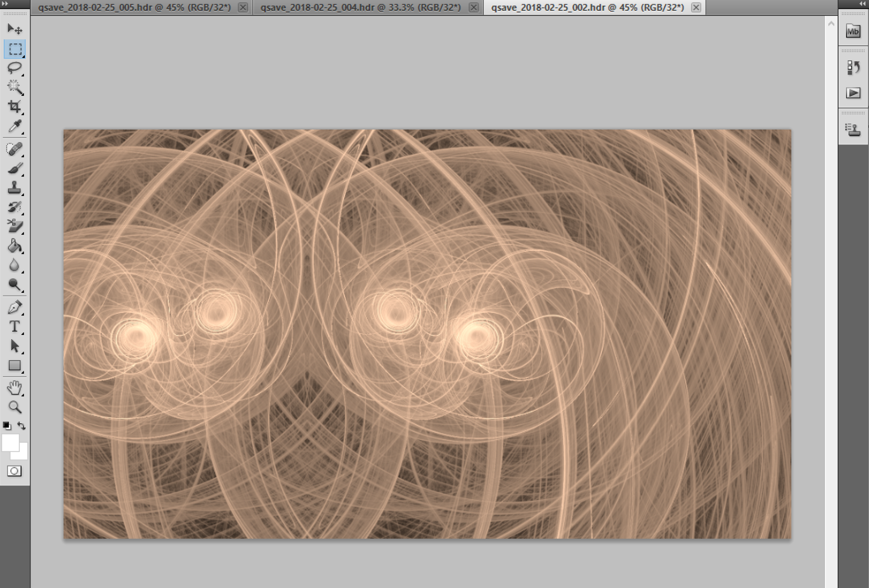The width and height of the screenshot is (869, 588).
Task: Select the Rectangle shape tool
Action: [x=15, y=365]
